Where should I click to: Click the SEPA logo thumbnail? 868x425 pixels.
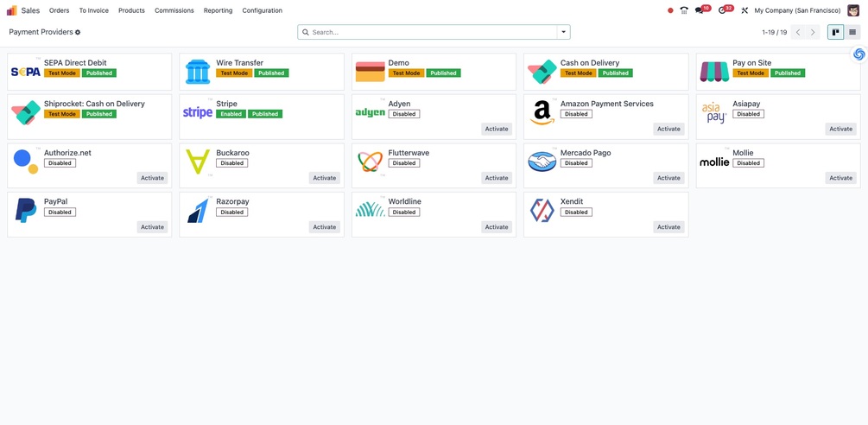click(25, 72)
